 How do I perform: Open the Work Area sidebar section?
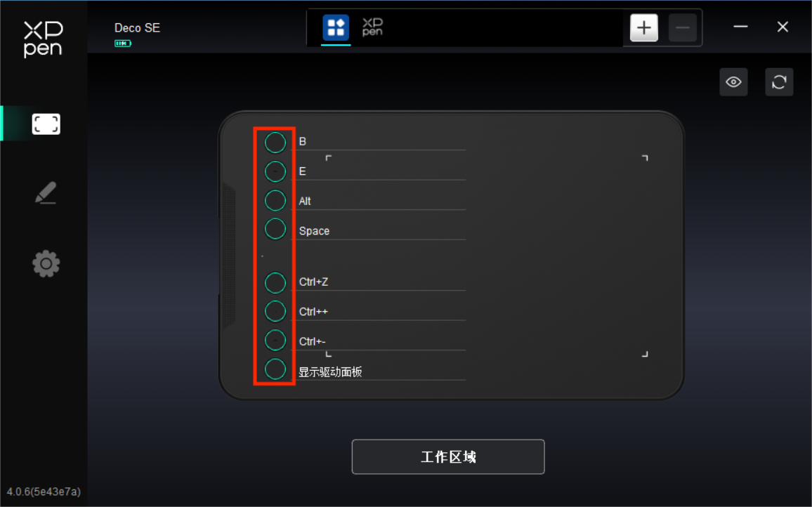(46, 124)
